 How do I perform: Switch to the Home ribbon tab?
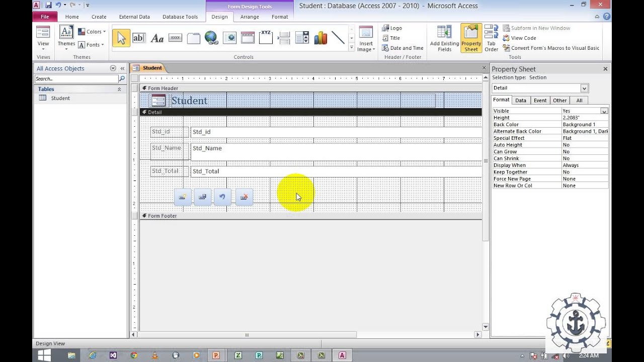72,17
